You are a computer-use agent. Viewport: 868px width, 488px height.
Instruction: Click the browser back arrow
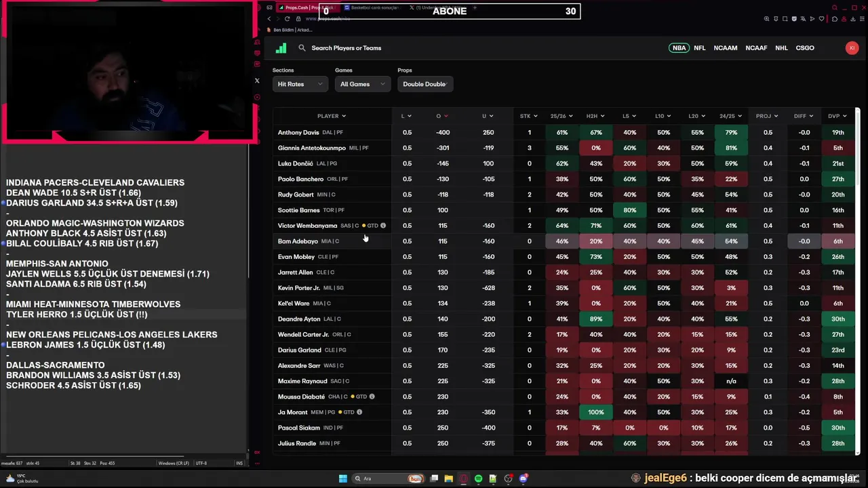(x=269, y=19)
